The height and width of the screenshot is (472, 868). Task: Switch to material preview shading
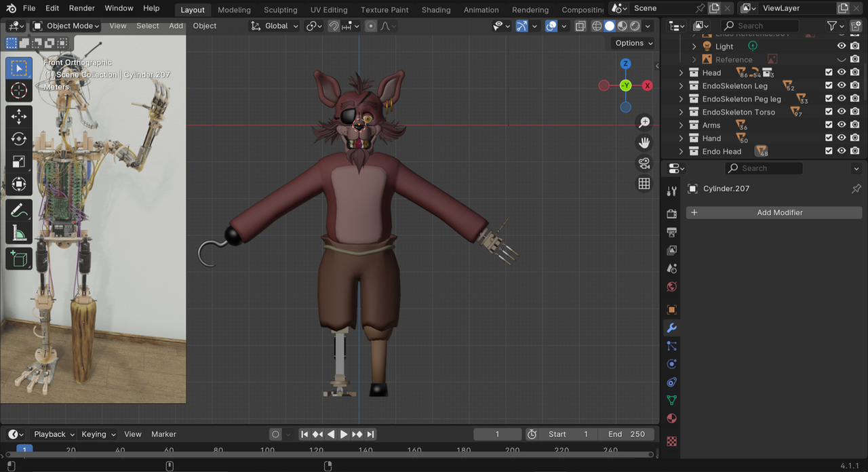[622, 26]
